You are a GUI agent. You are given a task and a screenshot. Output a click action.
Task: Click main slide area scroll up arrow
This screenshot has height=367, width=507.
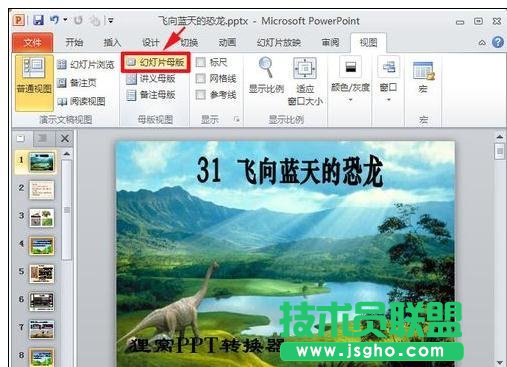(499, 136)
